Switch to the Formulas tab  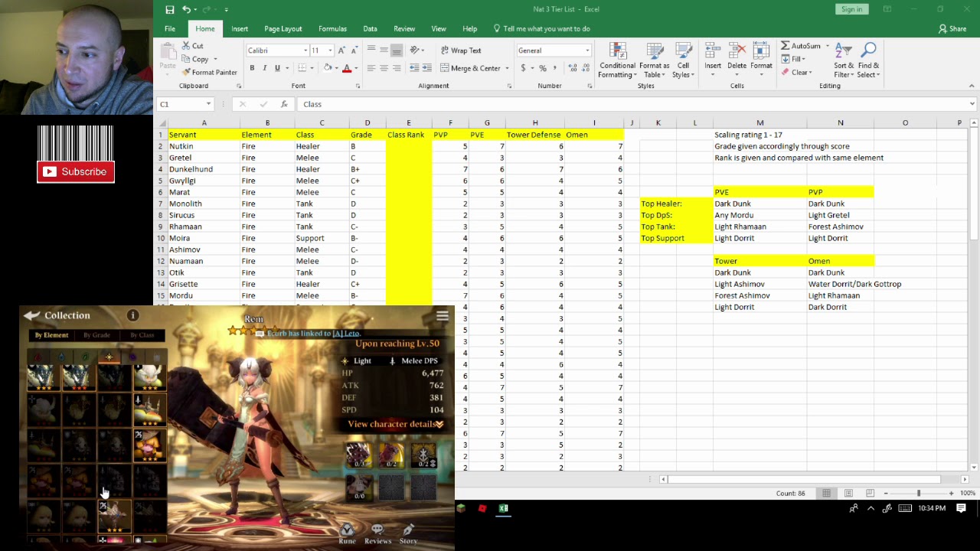tap(332, 29)
